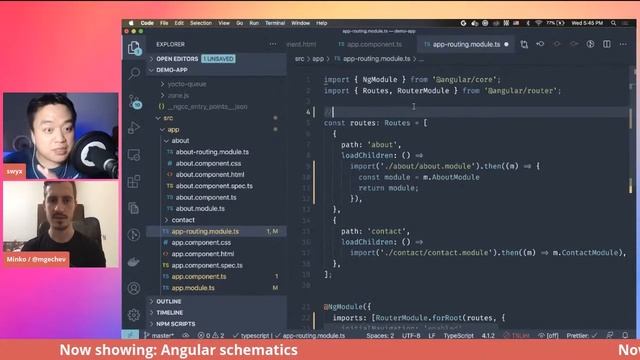The width and height of the screenshot is (640, 360).
Task: Open the Docker whale view
Action: [x=134, y=262]
